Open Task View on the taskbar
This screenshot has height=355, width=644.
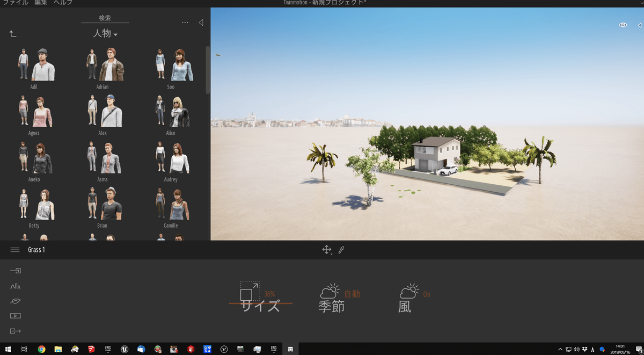coord(25,349)
